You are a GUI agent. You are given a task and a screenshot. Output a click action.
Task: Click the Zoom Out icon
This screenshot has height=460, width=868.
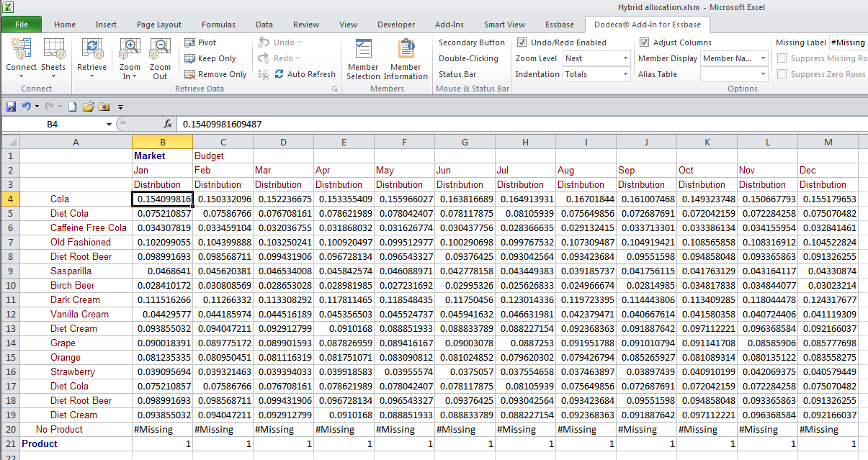[x=160, y=50]
